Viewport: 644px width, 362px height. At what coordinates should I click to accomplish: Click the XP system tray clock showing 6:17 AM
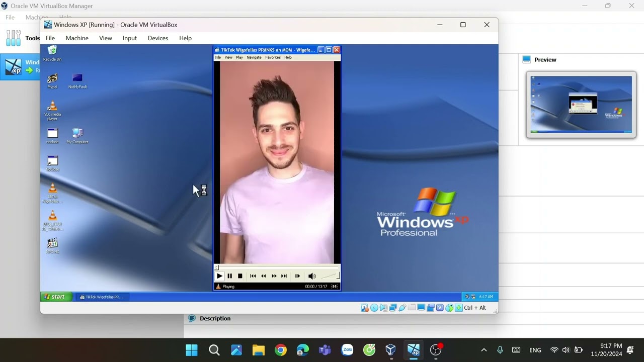coord(486,297)
